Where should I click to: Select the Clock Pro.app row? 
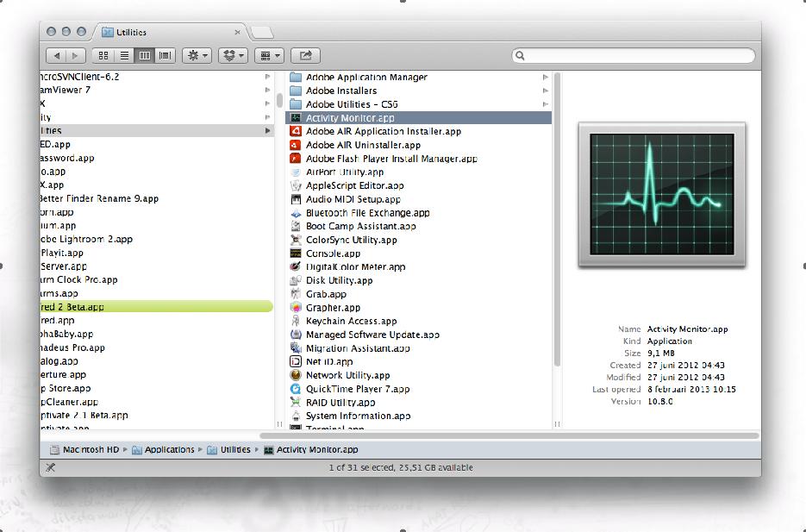[157, 279]
